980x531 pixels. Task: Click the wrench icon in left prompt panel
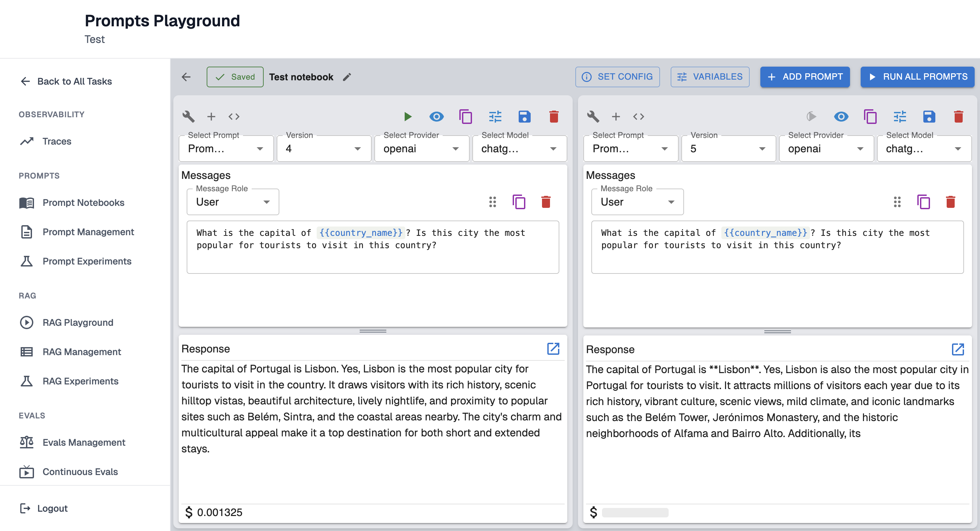[x=188, y=116]
